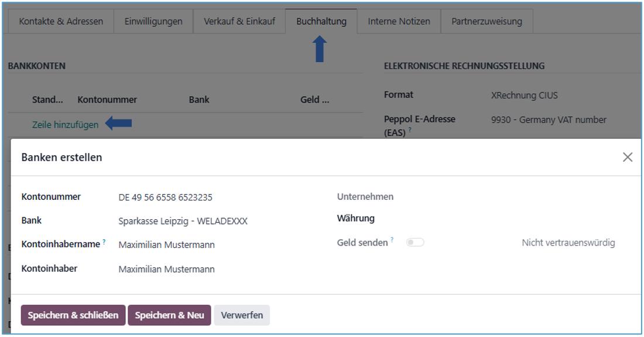This screenshot has height=337, width=644.
Task: Switch to the Partnerzuweisung tab
Action: [x=487, y=21]
